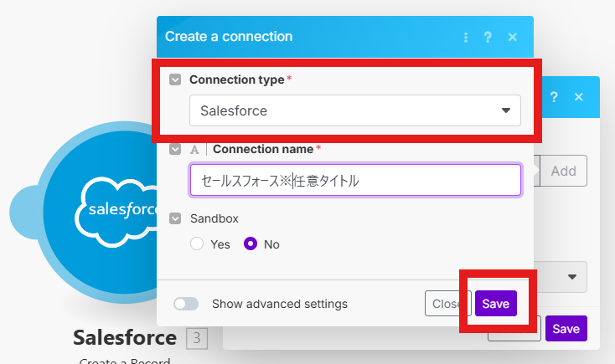Click Save in the background module panel
Screen dimensions: 615x364
point(566,329)
